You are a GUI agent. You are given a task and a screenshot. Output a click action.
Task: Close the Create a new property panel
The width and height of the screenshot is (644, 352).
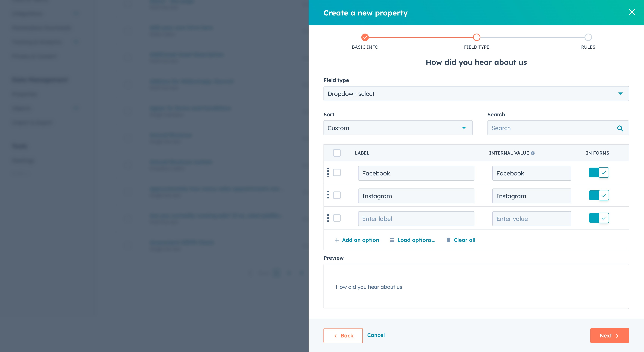[x=632, y=12]
